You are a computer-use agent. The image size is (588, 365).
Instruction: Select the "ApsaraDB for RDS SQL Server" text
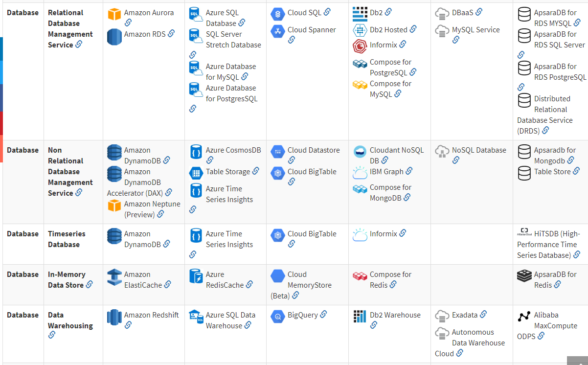coord(560,40)
